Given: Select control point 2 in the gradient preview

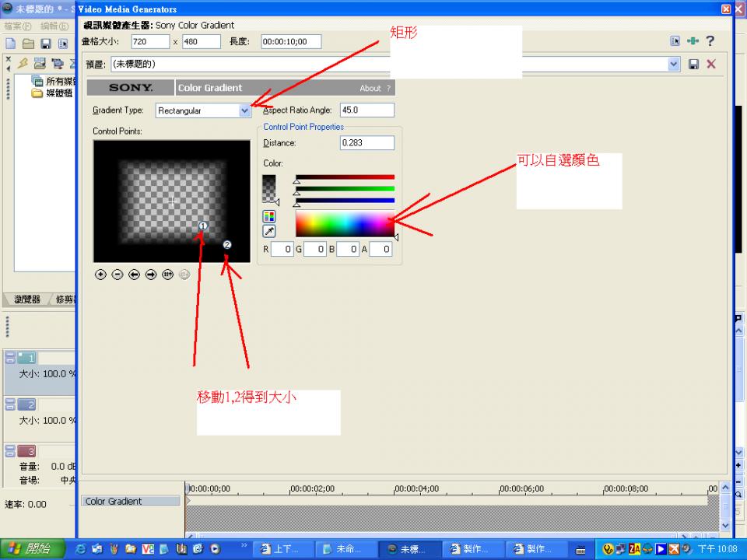Looking at the screenshot, I should pos(226,245).
